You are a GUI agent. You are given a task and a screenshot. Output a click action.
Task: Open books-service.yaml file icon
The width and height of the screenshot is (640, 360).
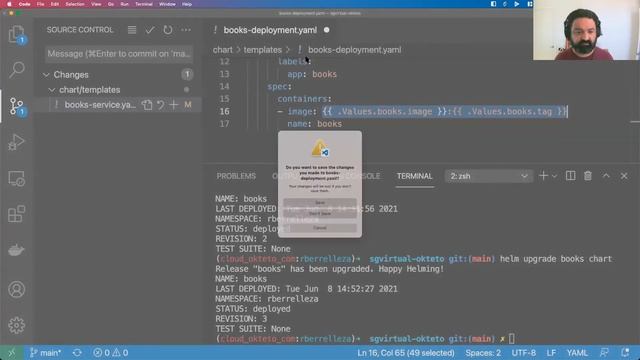point(147,105)
